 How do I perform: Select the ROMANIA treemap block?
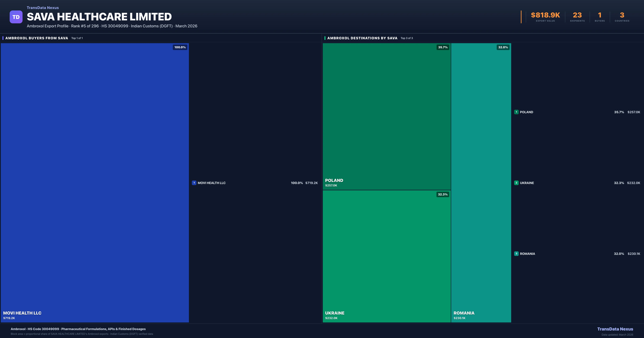pyautogui.click(x=481, y=183)
